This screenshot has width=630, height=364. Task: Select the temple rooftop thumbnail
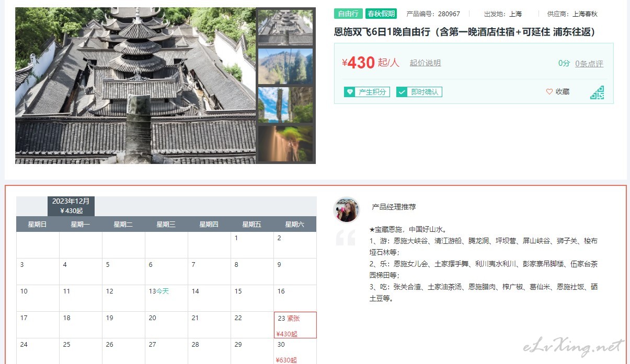tap(285, 28)
